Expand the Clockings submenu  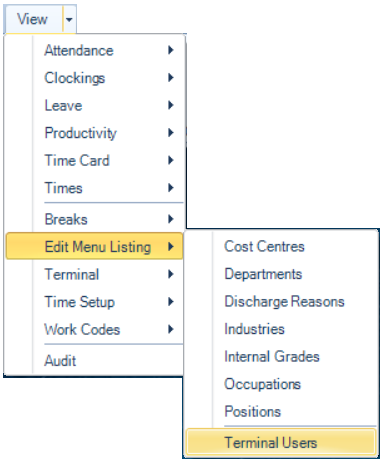pos(94,78)
